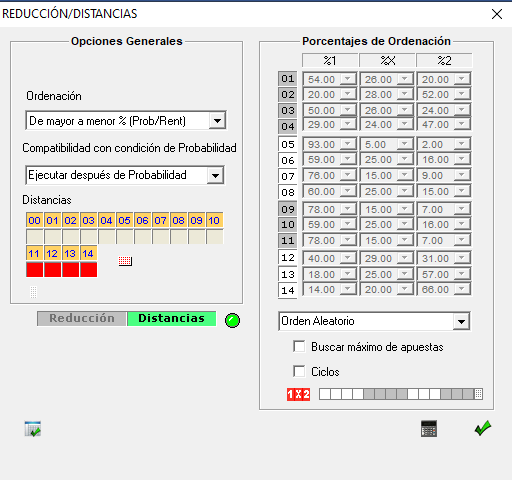Toggle distance 10 button
Viewport: 512px width, 480px height.
point(214,220)
